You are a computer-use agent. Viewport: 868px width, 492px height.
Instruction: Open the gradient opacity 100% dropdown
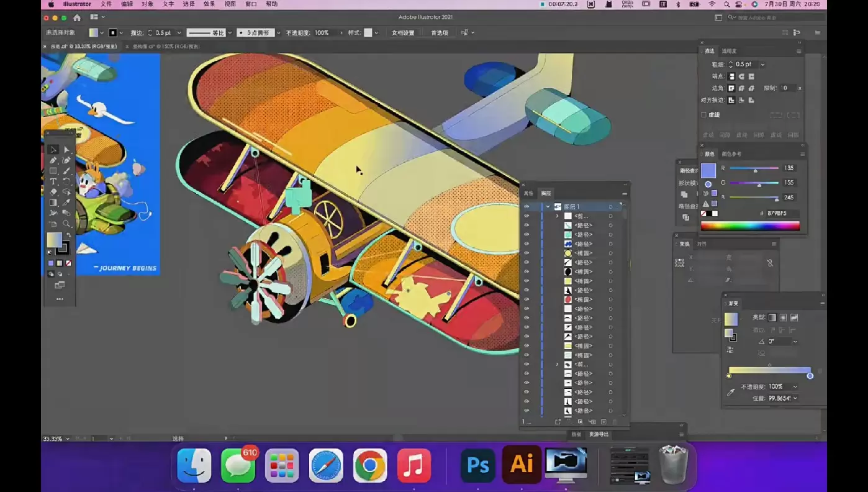[x=795, y=386]
